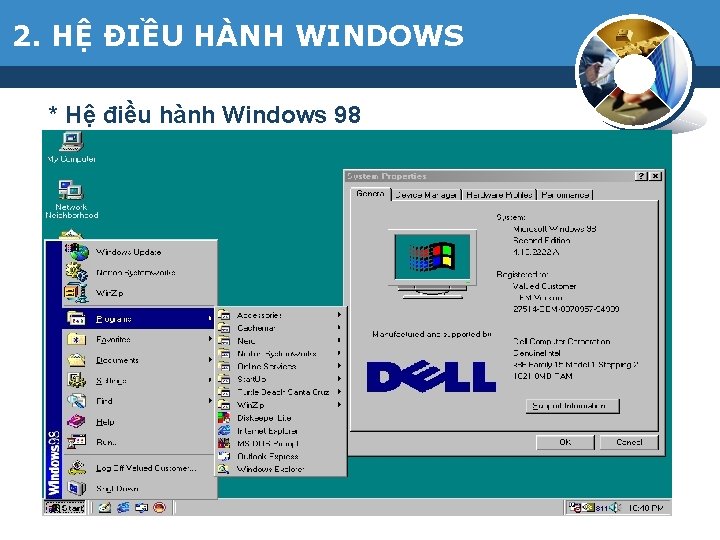The width and height of the screenshot is (720, 540).
Task: Expand the Nero program group
Action: pos(281,341)
